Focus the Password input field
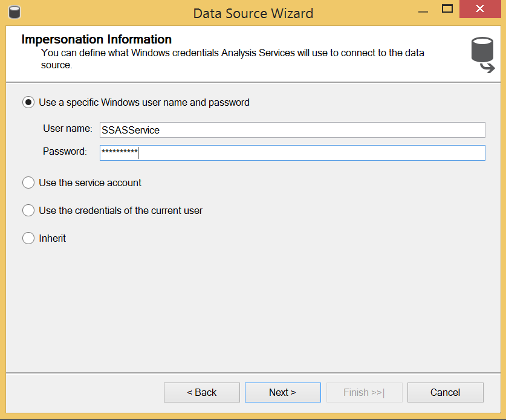This screenshot has height=420, width=506. click(292, 153)
